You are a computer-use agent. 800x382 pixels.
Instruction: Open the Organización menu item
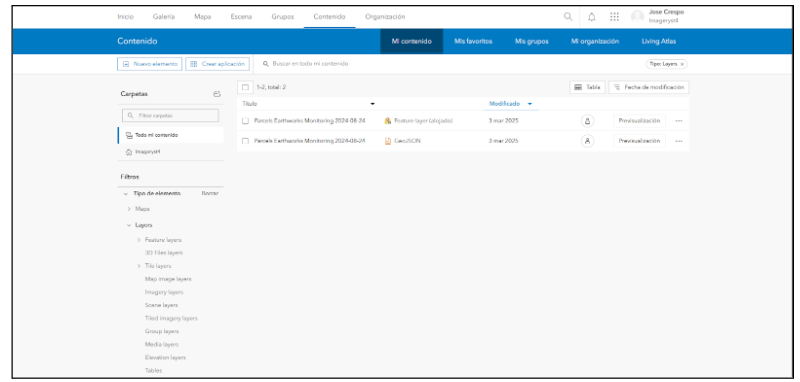[385, 16]
